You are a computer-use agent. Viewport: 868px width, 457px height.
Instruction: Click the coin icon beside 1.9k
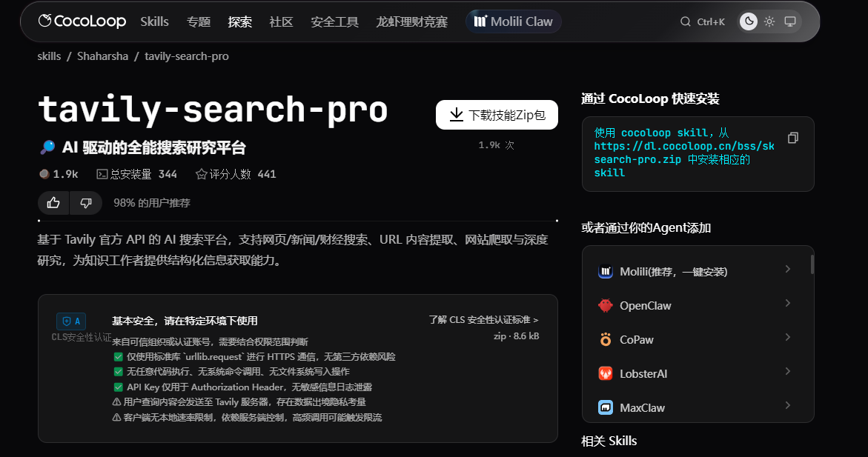[44, 174]
